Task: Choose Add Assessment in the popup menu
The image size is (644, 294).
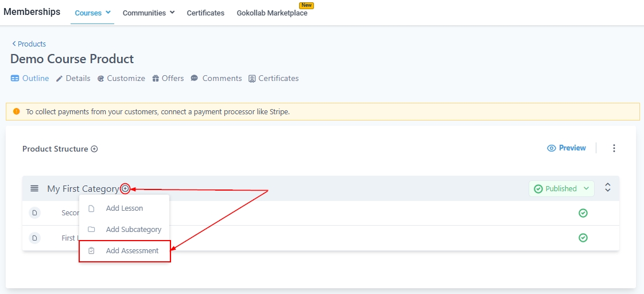Action: click(125, 251)
